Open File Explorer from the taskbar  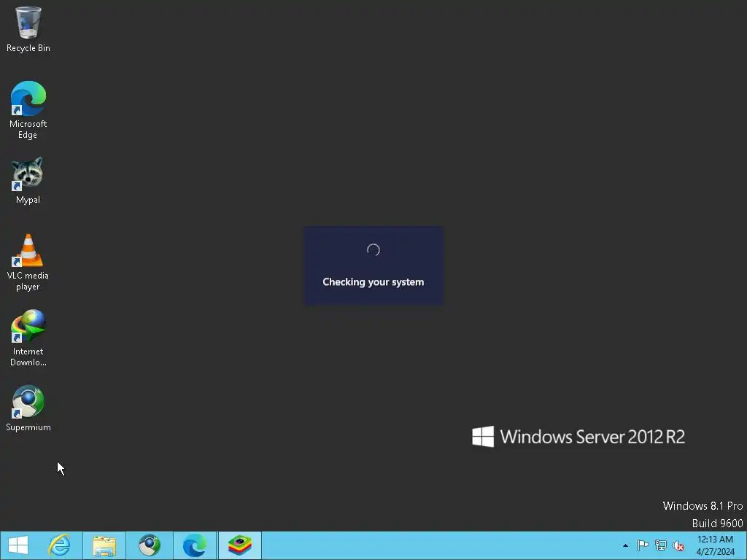tap(104, 545)
